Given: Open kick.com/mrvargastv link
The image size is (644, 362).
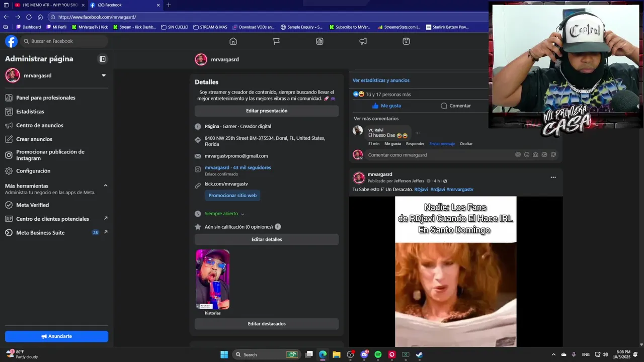Looking at the screenshot, I should 226,184.
